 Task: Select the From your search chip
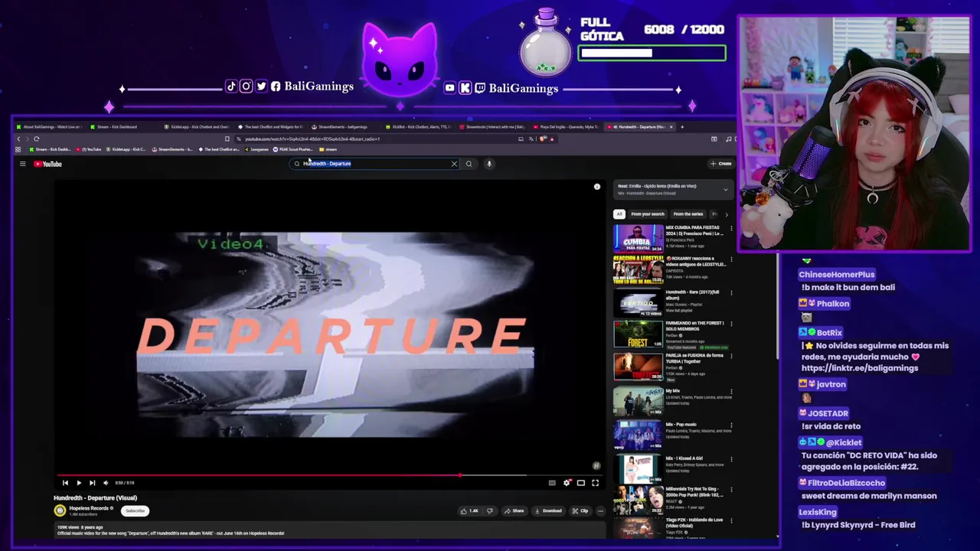tap(648, 214)
